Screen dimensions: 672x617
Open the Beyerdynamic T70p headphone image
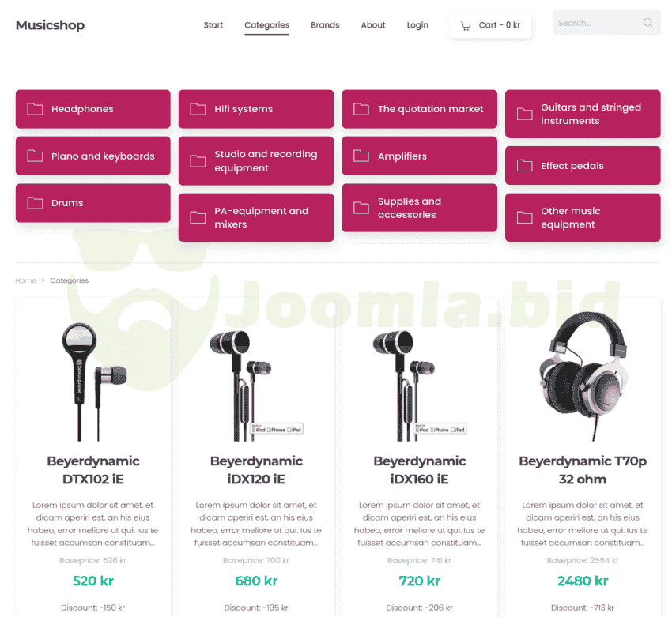[x=583, y=377]
